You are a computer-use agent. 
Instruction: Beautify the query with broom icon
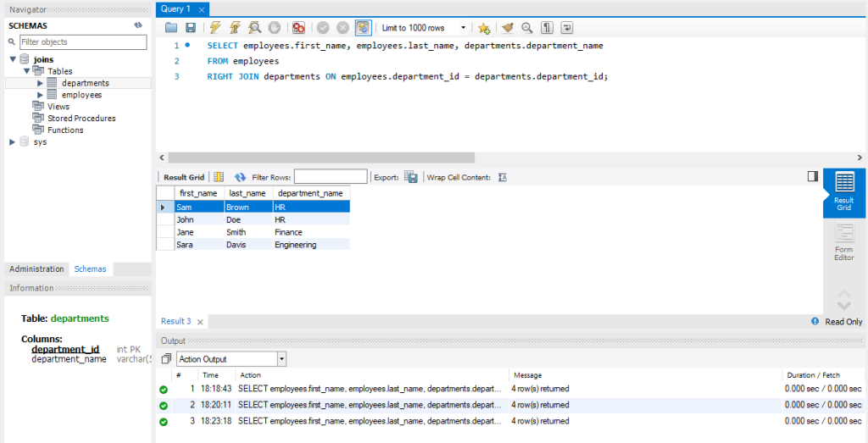click(x=508, y=28)
